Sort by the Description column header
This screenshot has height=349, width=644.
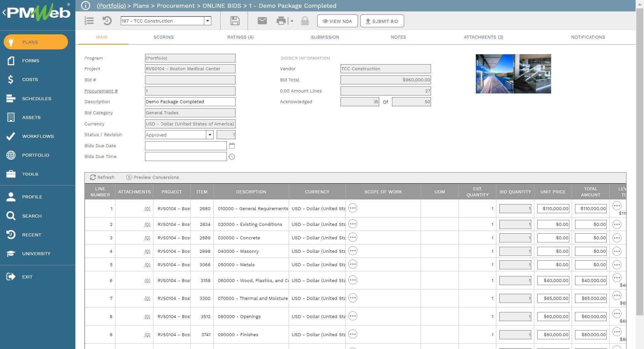click(x=251, y=192)
